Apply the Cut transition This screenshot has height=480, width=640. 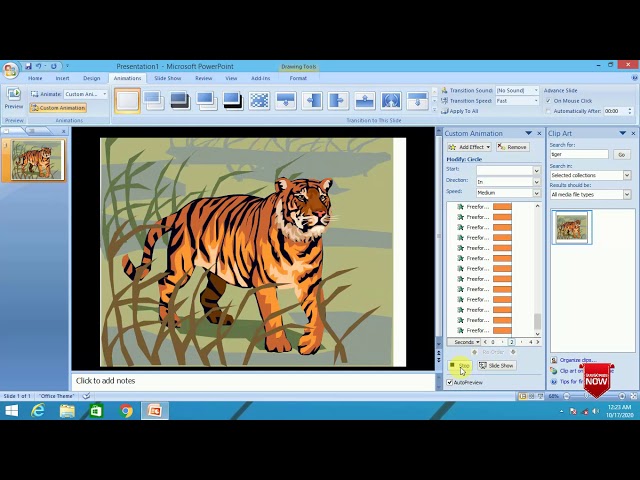(x=207, y=100)
